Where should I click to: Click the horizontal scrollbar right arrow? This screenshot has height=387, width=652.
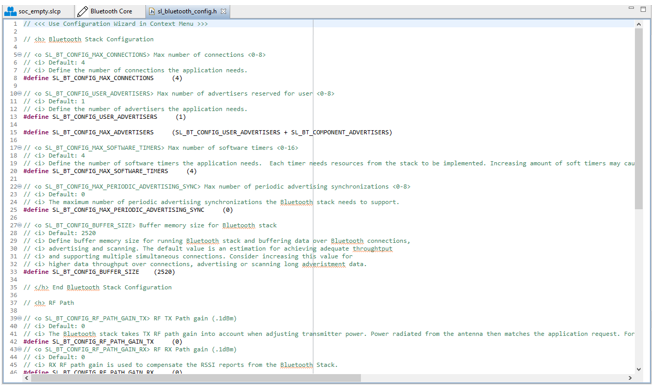click(630, 378)
